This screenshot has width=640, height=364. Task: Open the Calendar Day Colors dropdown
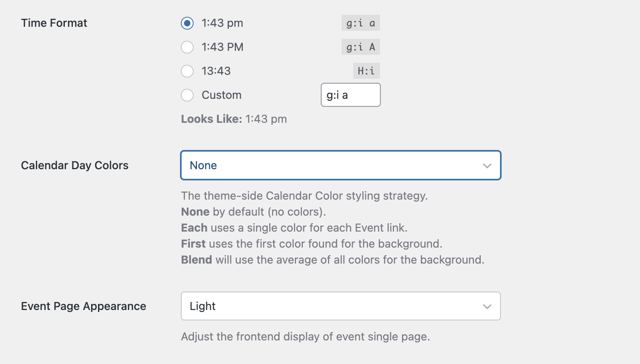pos(340,165)
